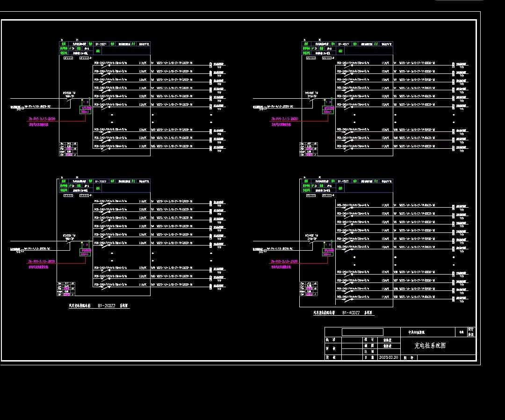Select the B1-4CDZ2 caption under bottom-right diagram
The width and height of the screenshot is (505, 420).
tap(351, 312)
